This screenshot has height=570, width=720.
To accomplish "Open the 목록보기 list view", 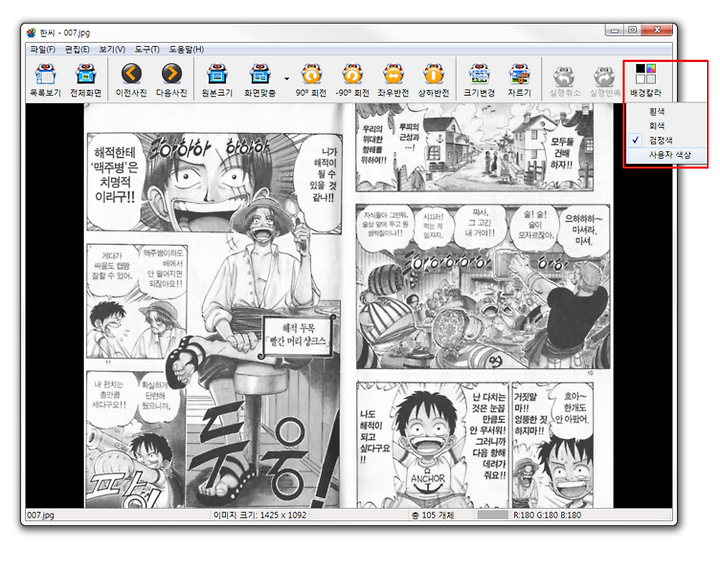I will (x=45, y=80).
